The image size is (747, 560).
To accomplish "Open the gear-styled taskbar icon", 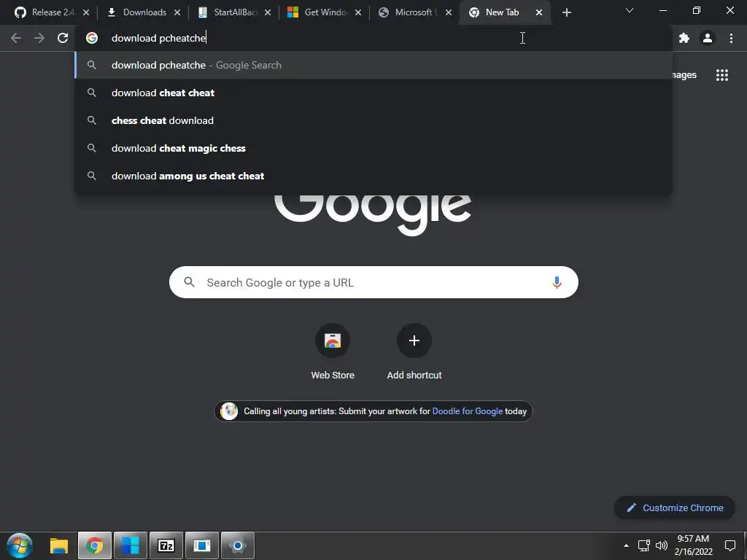I will tap(238, 545).
